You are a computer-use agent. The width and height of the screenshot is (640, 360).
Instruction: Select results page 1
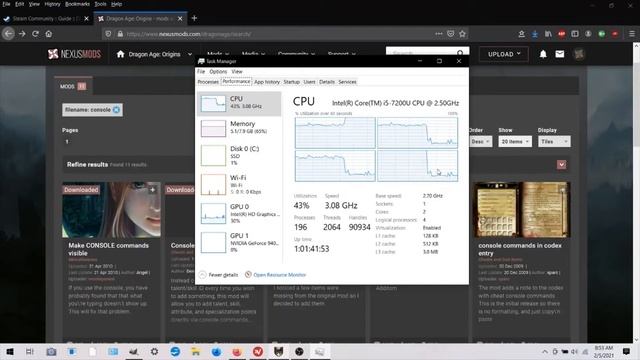67,142
